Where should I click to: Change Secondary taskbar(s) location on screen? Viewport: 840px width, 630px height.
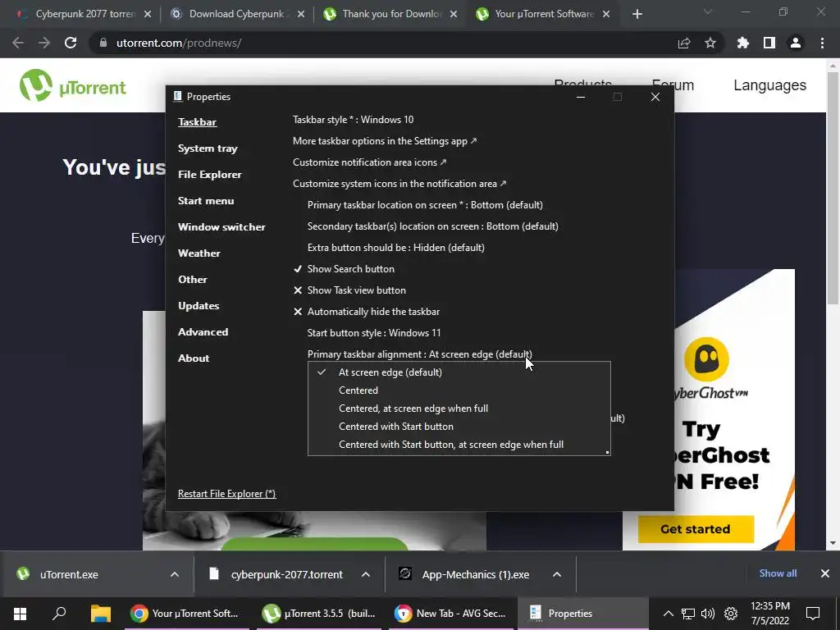pos(433,226)
